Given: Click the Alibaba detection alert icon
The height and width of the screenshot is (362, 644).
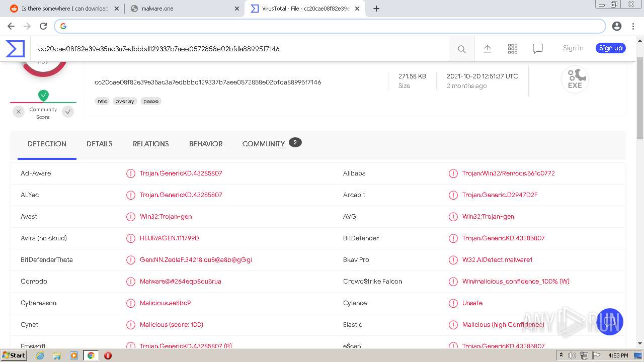Looking at the screenshot, I should (453, 173).
